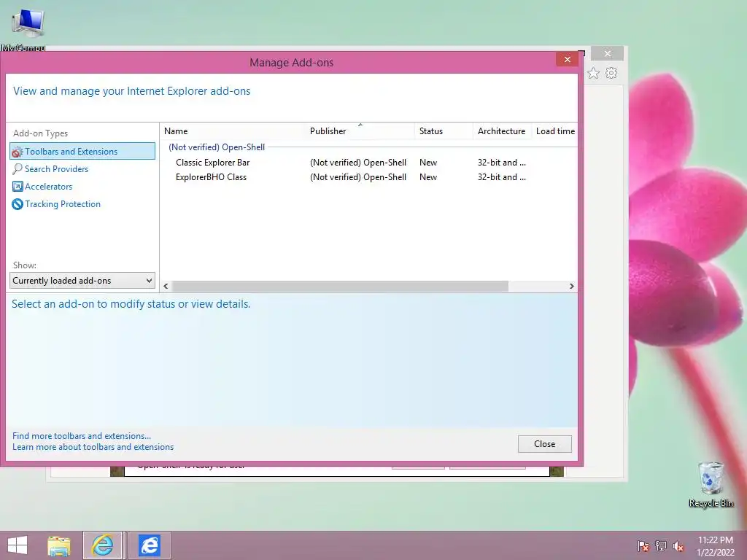Collapse the (Not verified) Open-Shell group header
Screen dimensions: 747x560
pyautogui.click(x=217, y=147)
